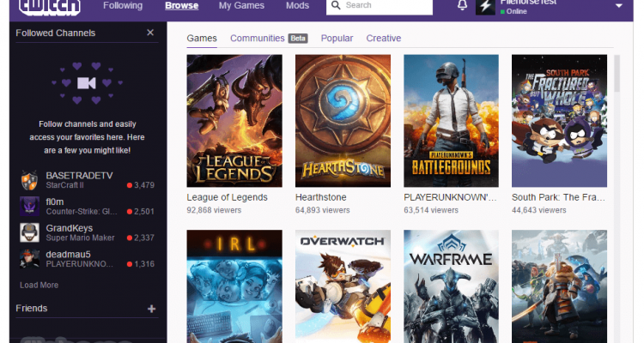Click the games list scrollbar thumb
This screenshot has height=343, width=644.
pos(617,74)
